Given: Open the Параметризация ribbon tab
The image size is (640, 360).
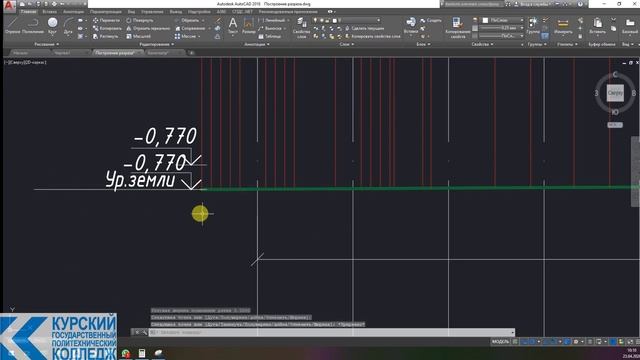Looking at the screenshot, I should coord(106,12).
